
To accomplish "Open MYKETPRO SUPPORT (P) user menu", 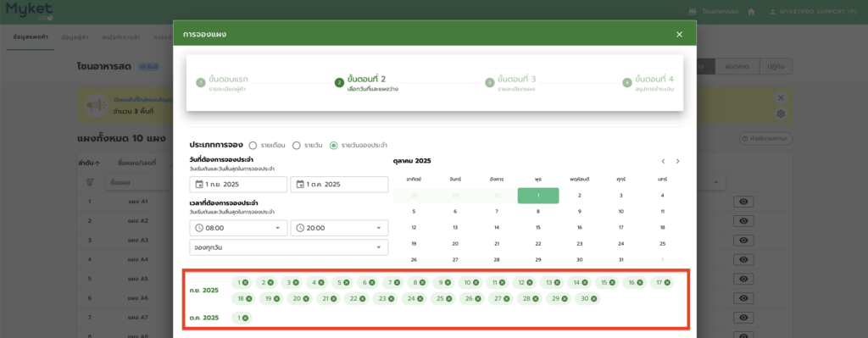I will (814, 12).
